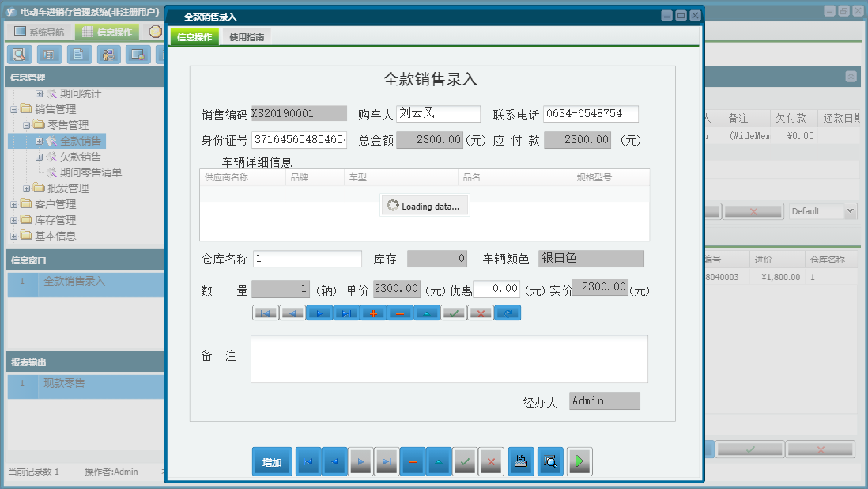Image resolution: width=868 pixels, height=489 pixels.
Task: Expand the 全款销售 tree node
Action: coord(39,141)
